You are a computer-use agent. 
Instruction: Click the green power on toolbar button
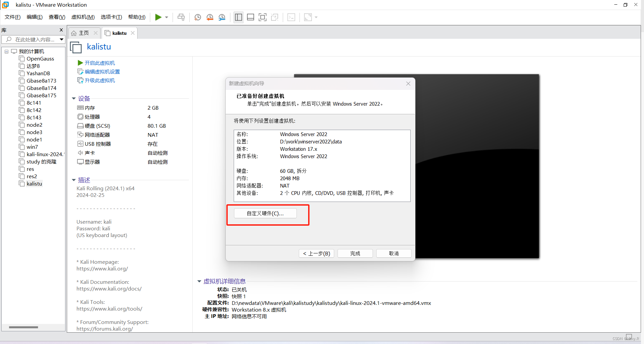pos(158,17)
